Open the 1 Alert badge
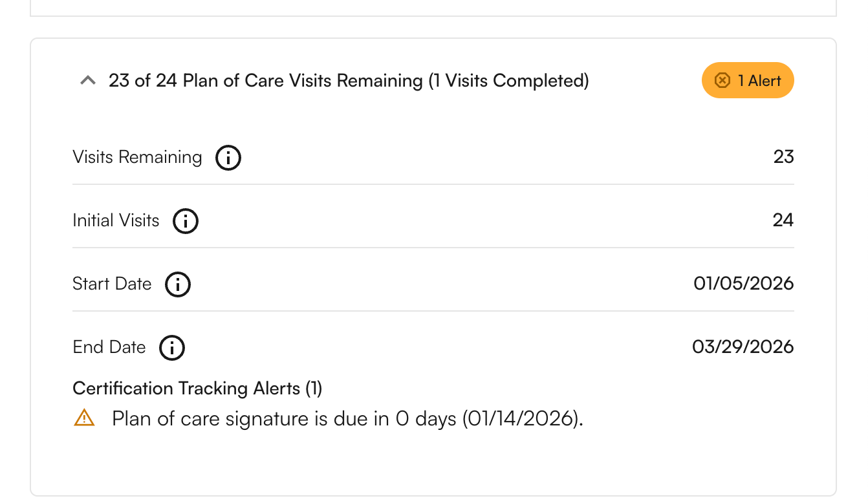The image size is (868, 503). [748, 80]
